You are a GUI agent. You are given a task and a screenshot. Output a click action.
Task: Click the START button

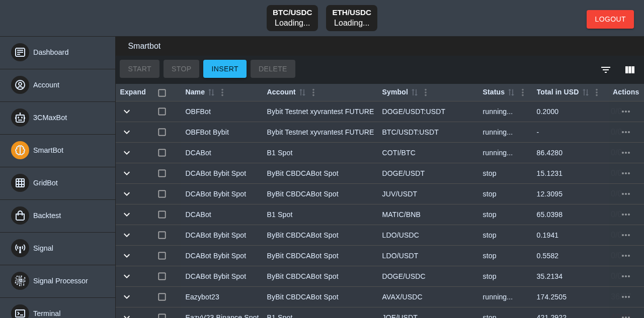139,69
